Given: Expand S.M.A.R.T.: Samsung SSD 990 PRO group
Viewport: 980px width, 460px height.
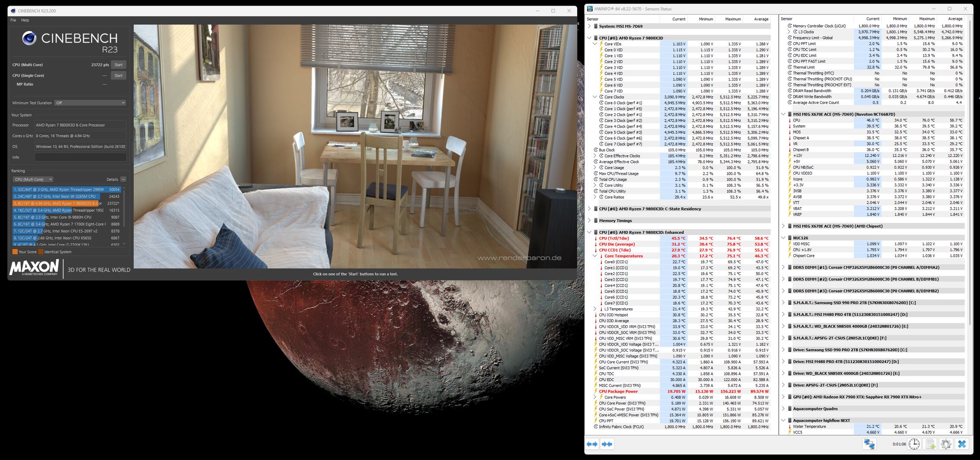Looking at the screenshot, I should coord(783,303).
